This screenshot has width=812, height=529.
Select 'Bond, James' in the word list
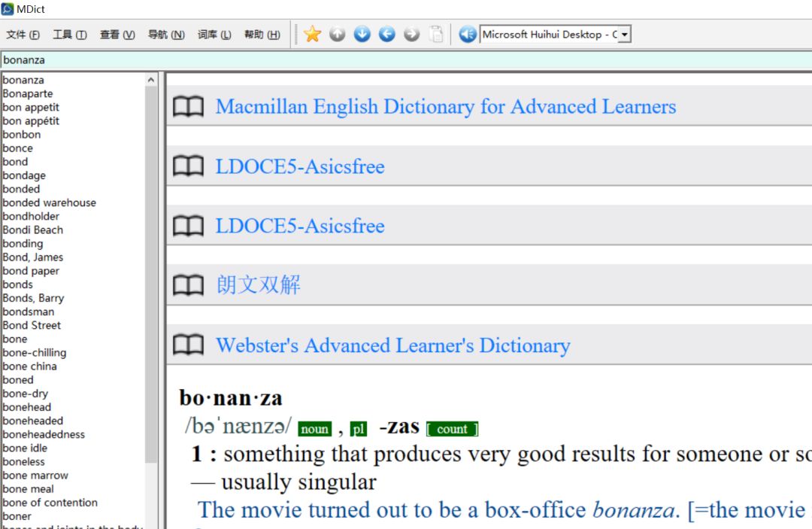coord(32,257)
